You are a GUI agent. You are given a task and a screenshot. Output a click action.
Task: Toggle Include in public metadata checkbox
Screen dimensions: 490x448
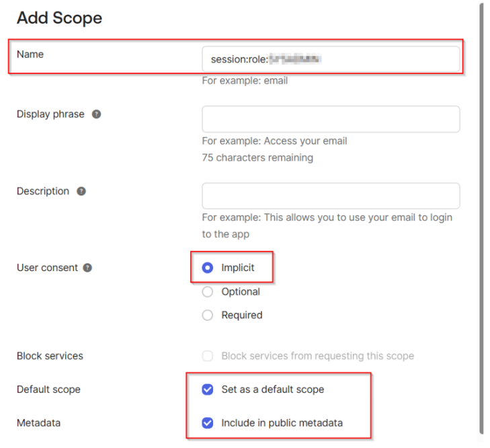[208, 423]
